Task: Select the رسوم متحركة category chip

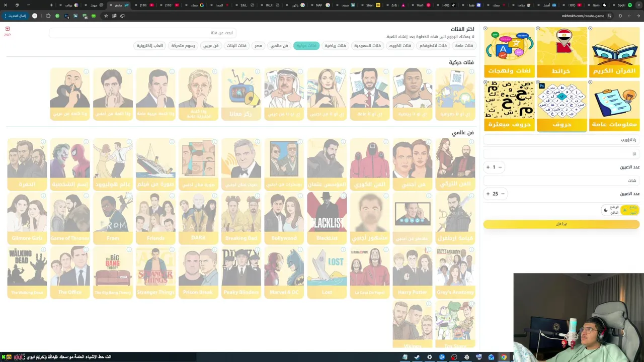Action: (183, 46)
